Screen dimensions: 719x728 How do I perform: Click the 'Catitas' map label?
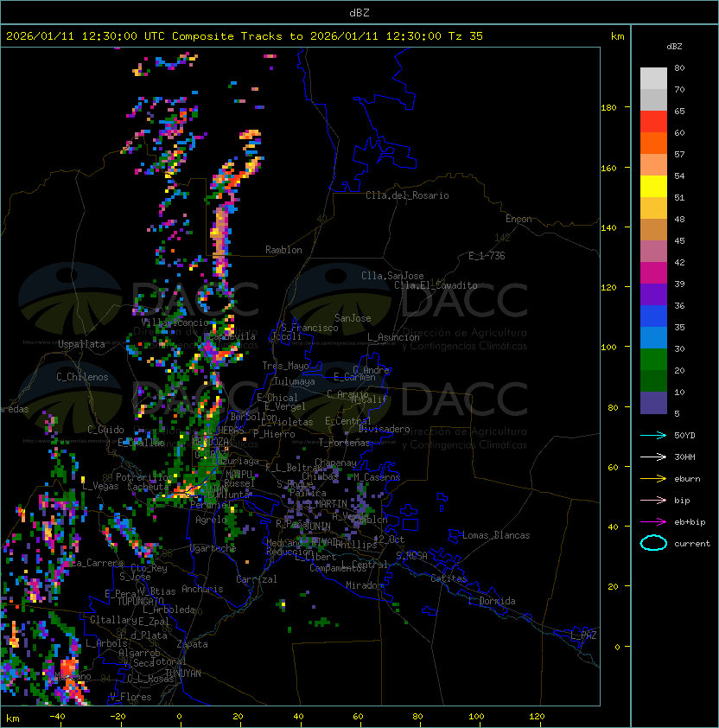click(x=449, y=578)
